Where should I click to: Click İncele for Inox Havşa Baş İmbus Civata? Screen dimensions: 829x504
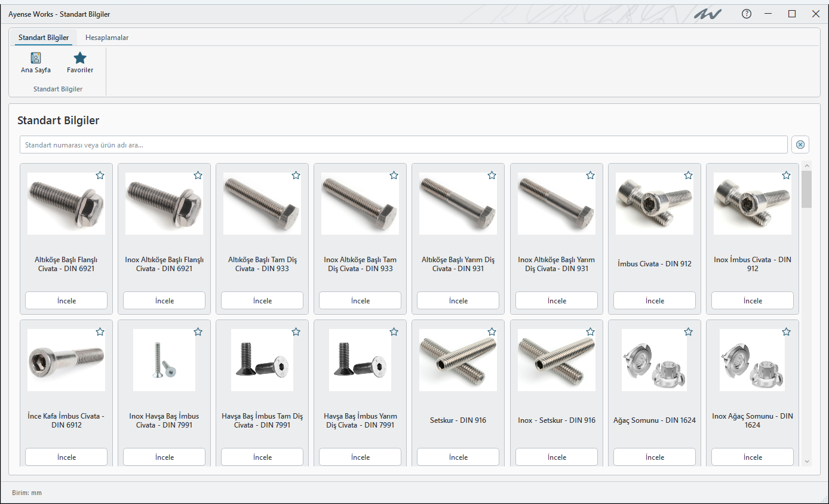pyautogui.click(x=164, y=457)
